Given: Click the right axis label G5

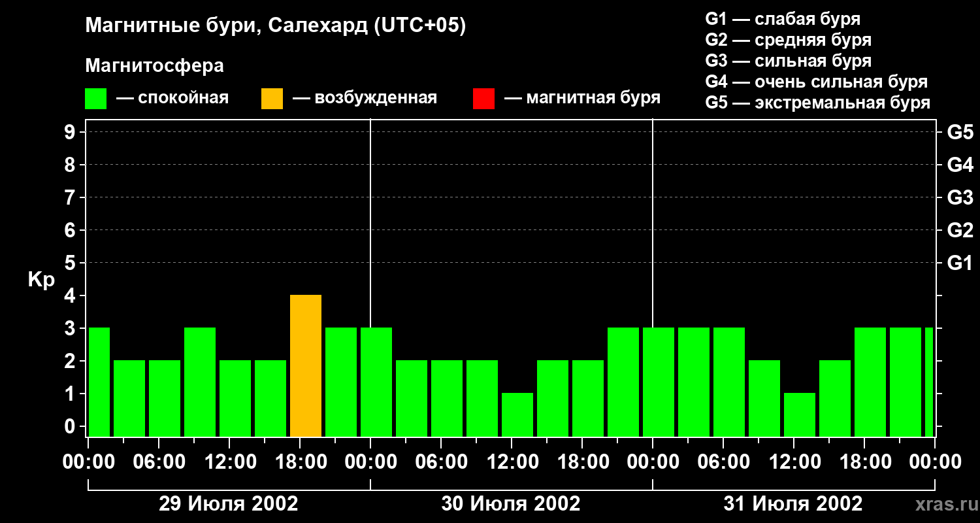Looking at the screenshot, I should click(960, 132).
